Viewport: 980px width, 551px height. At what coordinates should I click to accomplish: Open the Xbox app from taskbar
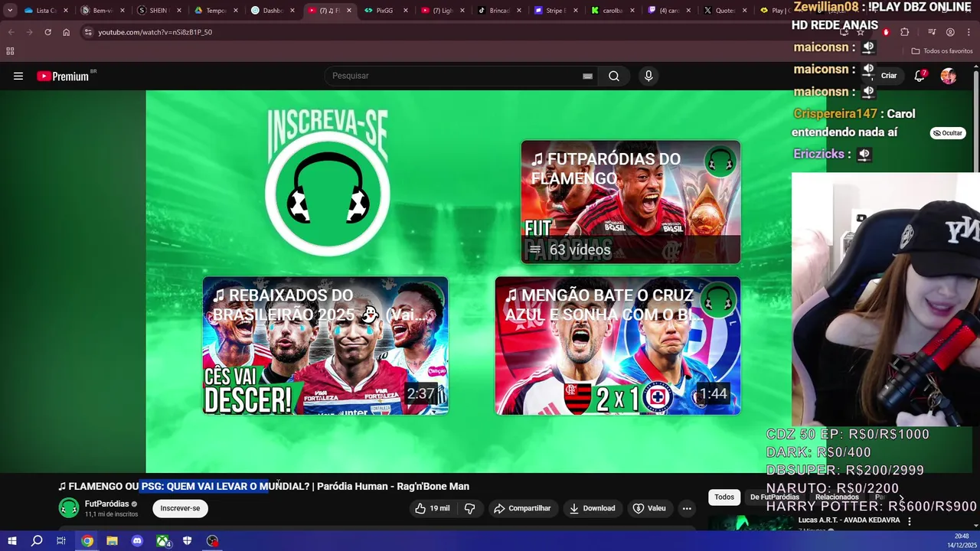coord(163,541)
